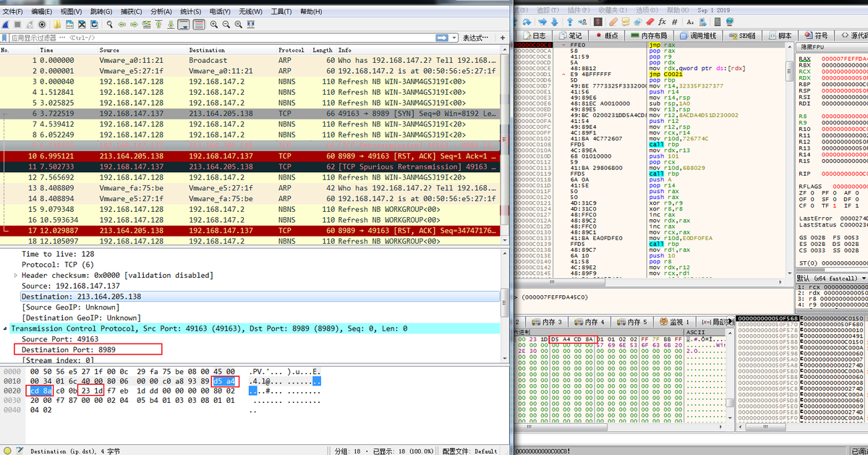Switch to 笔记 notes tab in debugger
868x455 pixels.
(x=571, y=35)
